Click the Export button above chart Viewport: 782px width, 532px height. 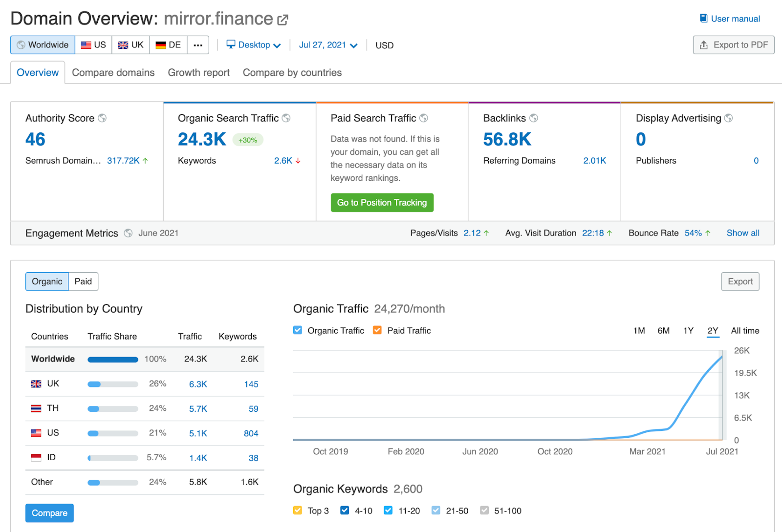pyautogui.click(x=740, y=281)
